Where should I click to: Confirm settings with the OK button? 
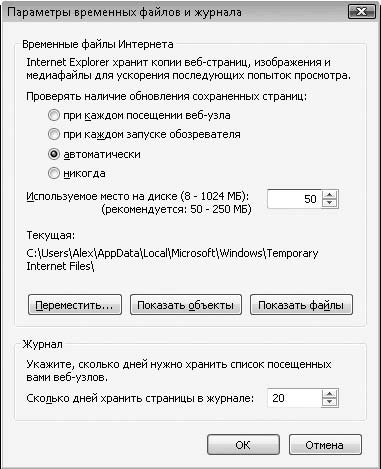(243, 445)
